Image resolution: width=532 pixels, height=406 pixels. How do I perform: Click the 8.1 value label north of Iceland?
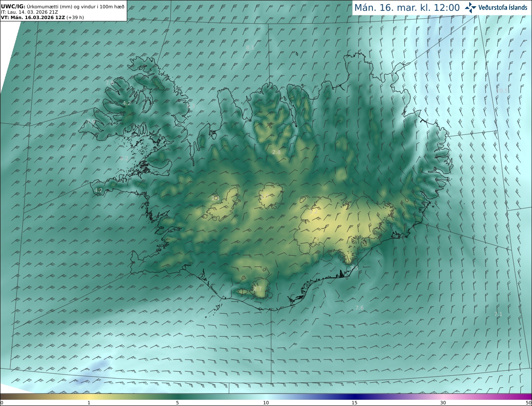click(x=250, y=48)
